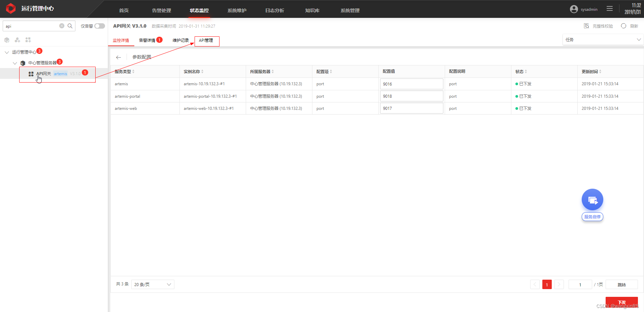Switch to the 维护记录 tab
Screen dimensions: 644x312
click(x=181, y=40)
